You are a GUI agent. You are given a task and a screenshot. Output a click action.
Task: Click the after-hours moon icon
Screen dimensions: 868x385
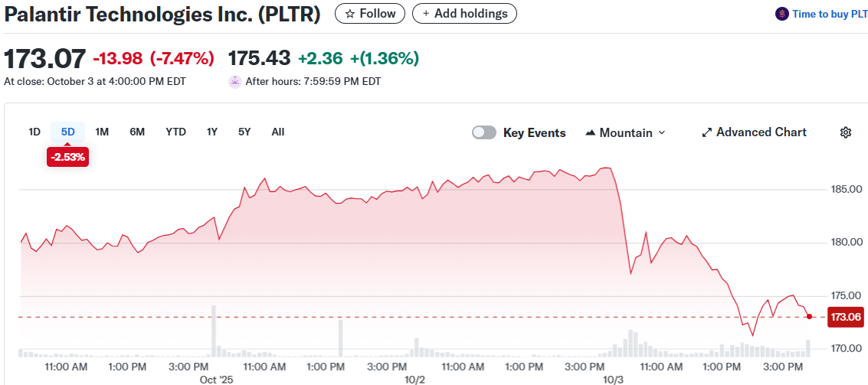(x=235, y=81)
